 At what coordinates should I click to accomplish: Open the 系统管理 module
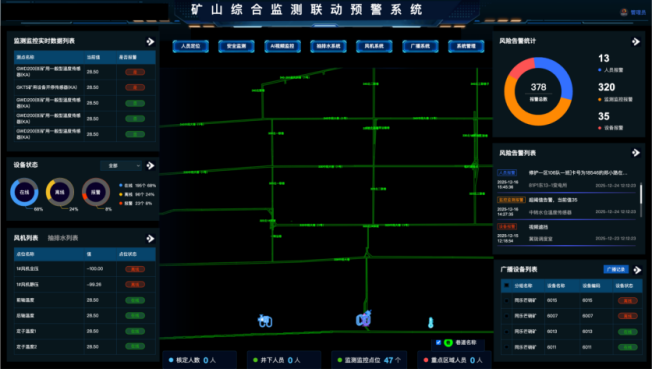(466, 46)
